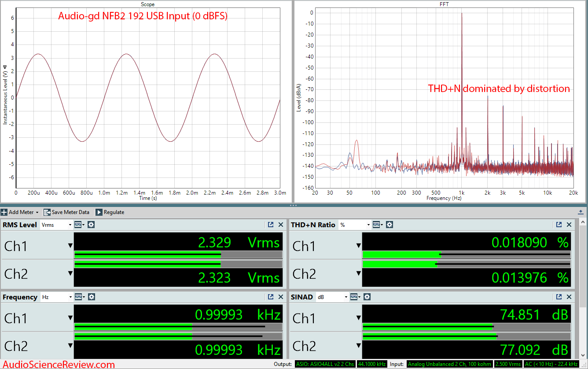Click the Ch2 THD+N Ratio bar graph

pos(467,264)
